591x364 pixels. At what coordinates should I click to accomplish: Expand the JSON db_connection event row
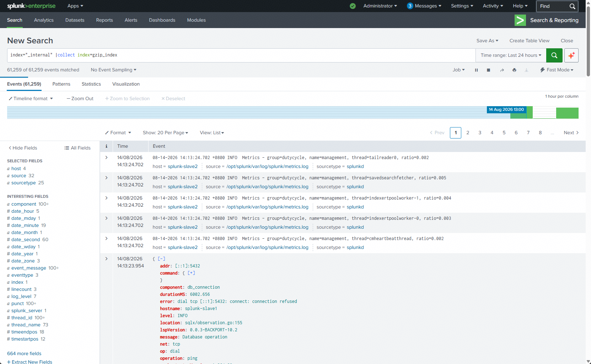point(106,259)
